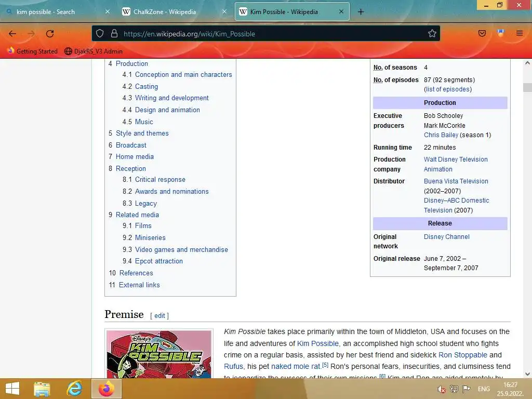Go back with the browser back arrow
Screen dimensions: 532x399
[12, 34]
